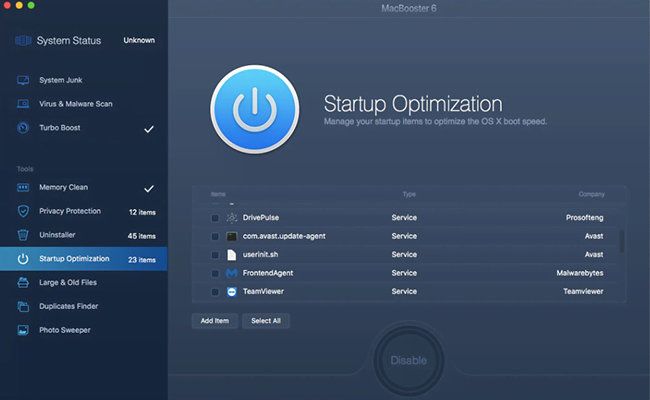650x400 pixels.
Task: Click the Uninstaller trash icon
Action: pyautogui.click(x=23, y=235)
